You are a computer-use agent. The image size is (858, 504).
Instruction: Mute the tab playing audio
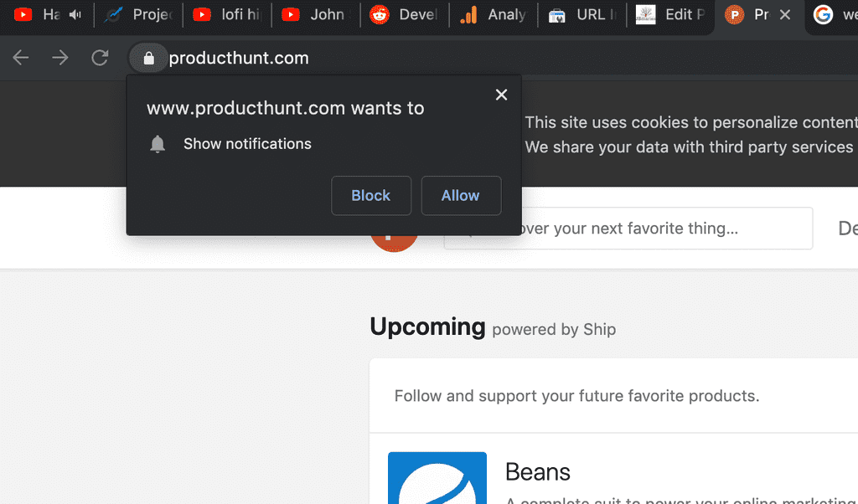tap(75, 15)
